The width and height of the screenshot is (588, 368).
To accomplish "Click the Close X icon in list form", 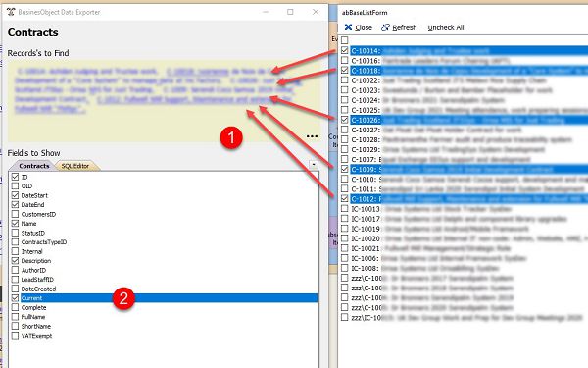I will tap(348, 27).
